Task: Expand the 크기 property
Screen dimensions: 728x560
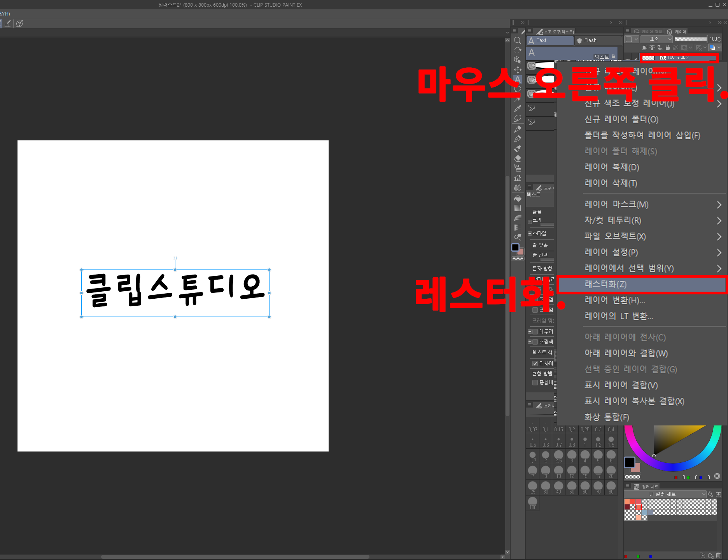Action: (530, 222)
